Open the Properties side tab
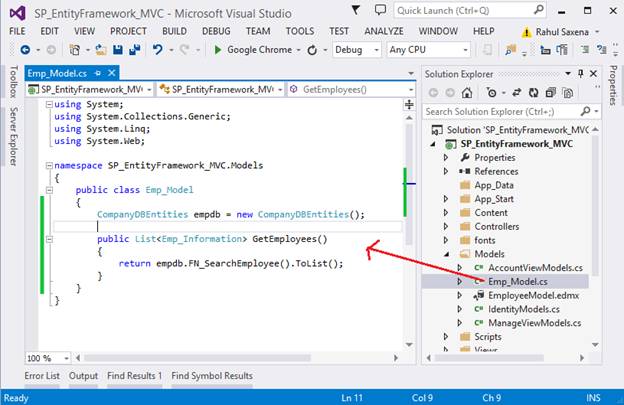Screen dimensions: 624x405 tap(613, 85)
